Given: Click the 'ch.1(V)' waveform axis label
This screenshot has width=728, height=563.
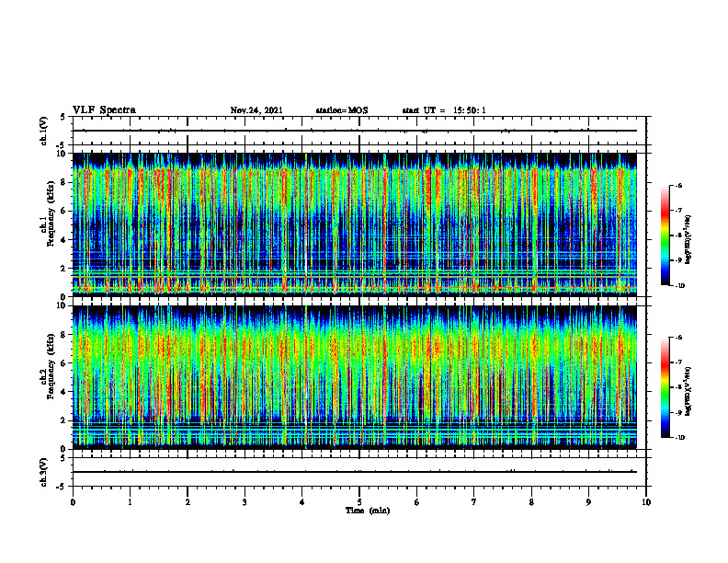Looking at the screenshot, I should coord(43,131).
